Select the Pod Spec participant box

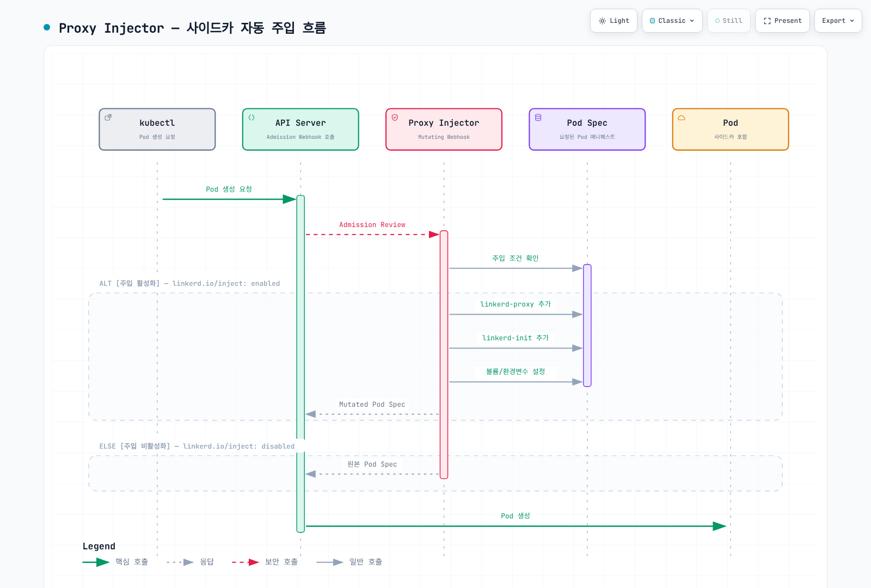[x=587, y=129]
